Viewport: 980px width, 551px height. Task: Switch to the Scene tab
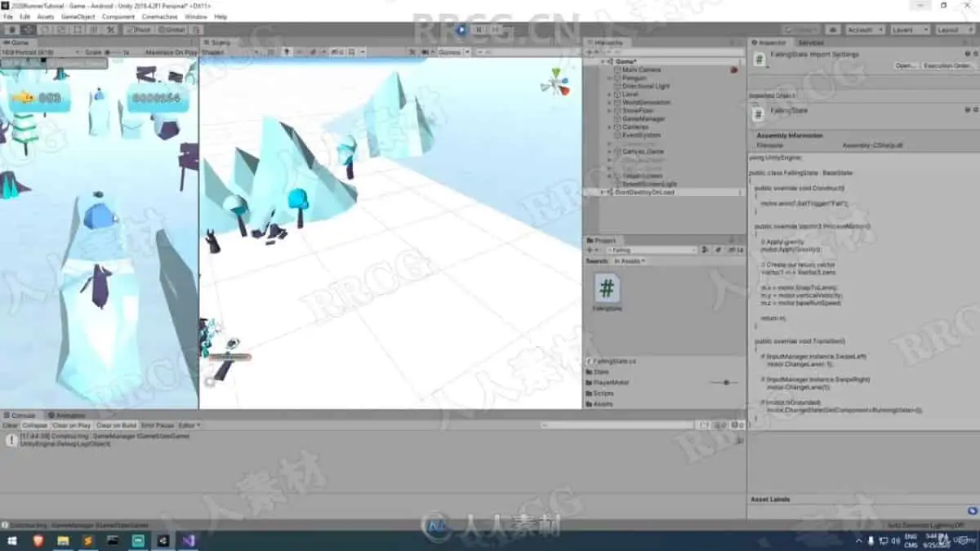coord(219,42)
